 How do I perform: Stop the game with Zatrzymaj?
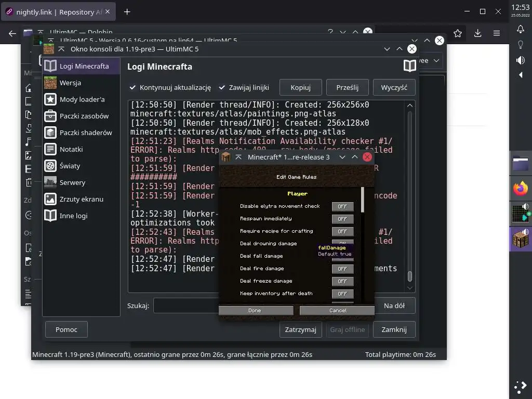click(301, 329)
